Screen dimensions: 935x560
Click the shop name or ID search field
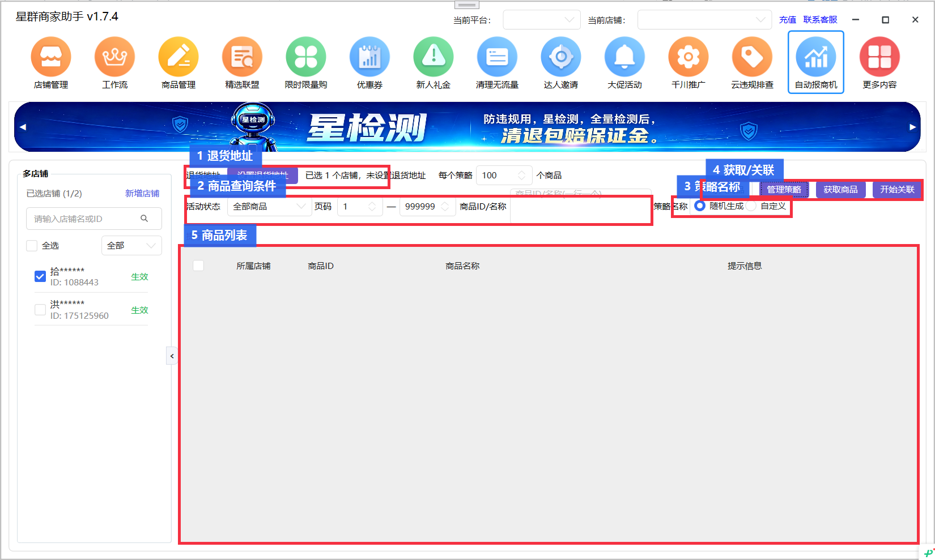94,219
